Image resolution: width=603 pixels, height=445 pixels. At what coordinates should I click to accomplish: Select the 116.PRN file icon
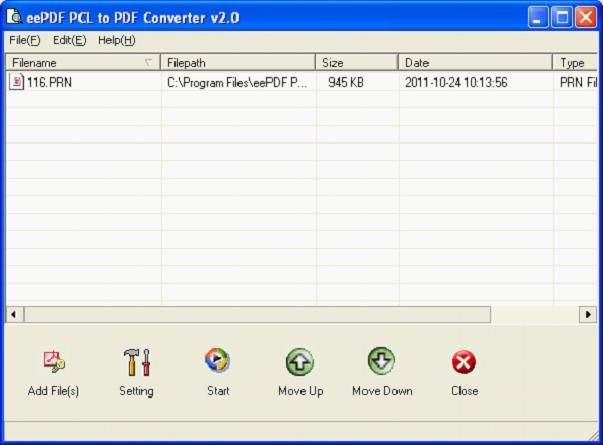click(17, 82)
